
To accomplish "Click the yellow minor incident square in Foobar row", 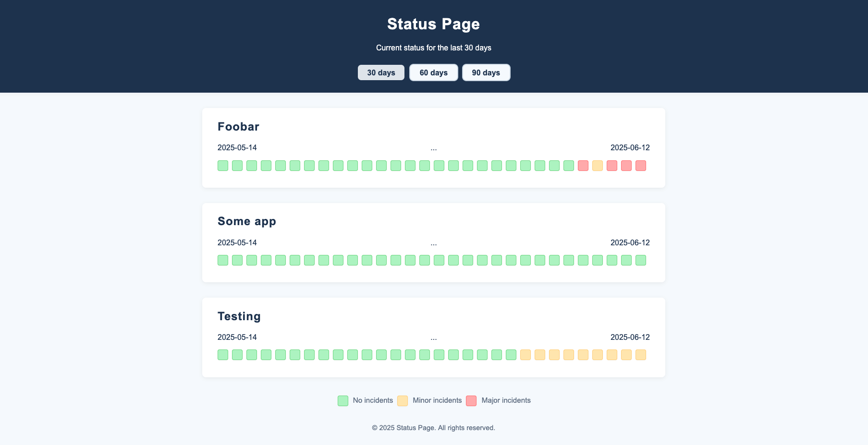I will click(x=597, y=165).
